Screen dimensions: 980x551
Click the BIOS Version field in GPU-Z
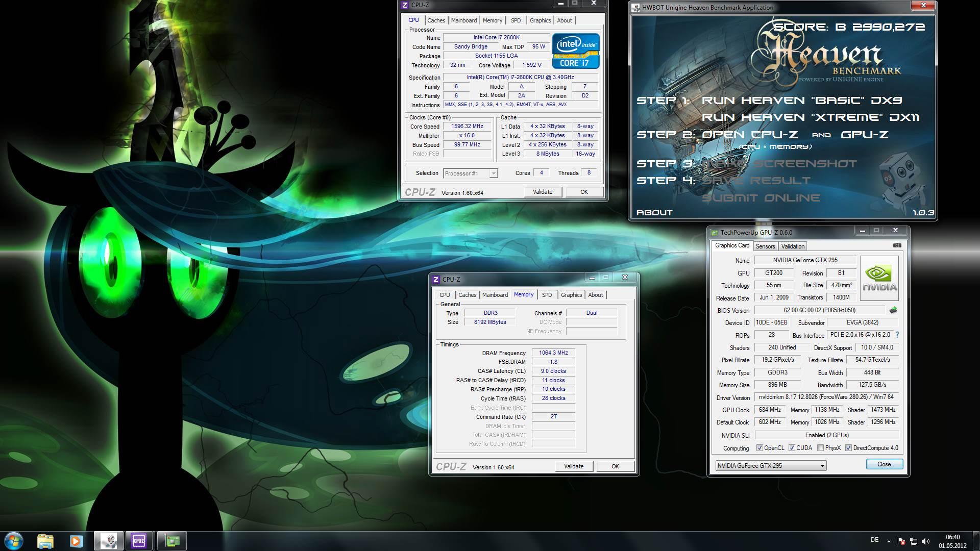tap(819, 310)
